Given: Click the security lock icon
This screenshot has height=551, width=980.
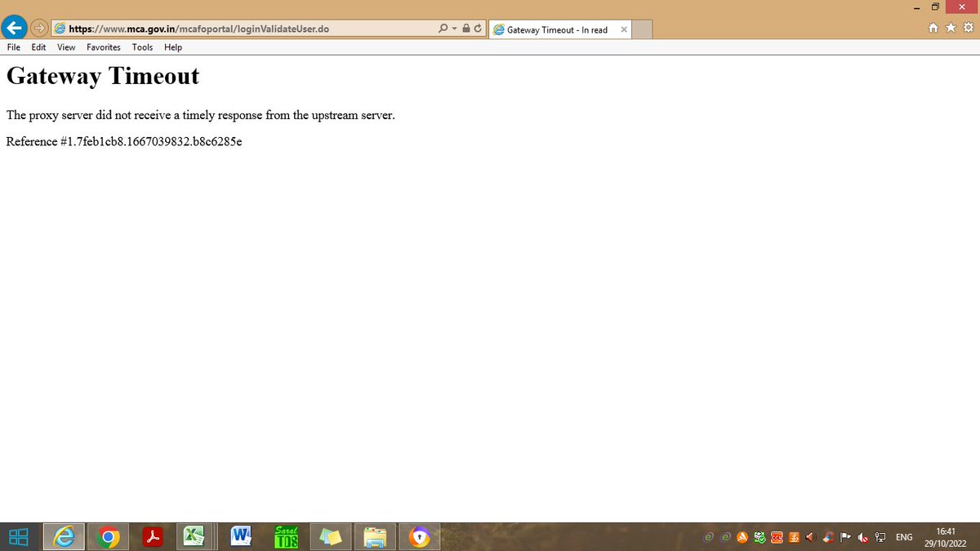Looking at the screenshot, I should coord(465,29).
